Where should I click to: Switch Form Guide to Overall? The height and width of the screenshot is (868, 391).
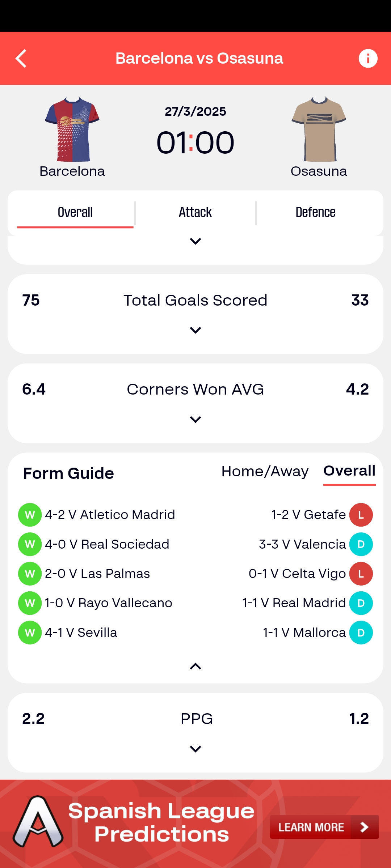349,471
